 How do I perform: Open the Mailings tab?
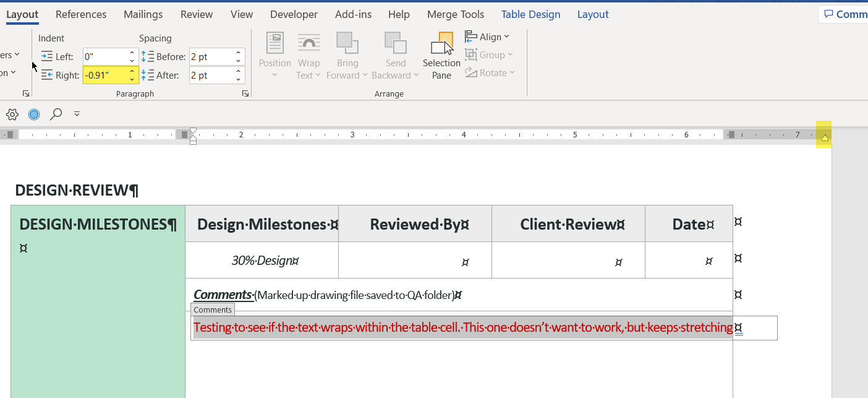pyautogui.click(x=143, y=14)
